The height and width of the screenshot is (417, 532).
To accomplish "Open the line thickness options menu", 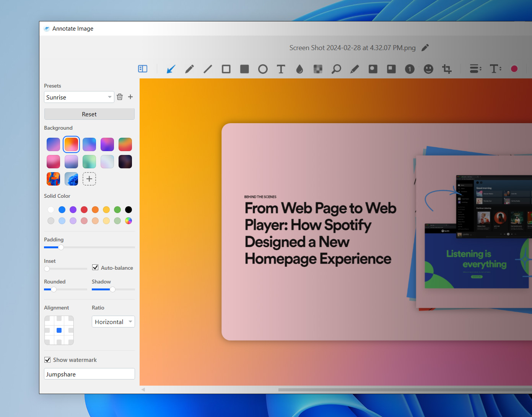I will [475, 69].
